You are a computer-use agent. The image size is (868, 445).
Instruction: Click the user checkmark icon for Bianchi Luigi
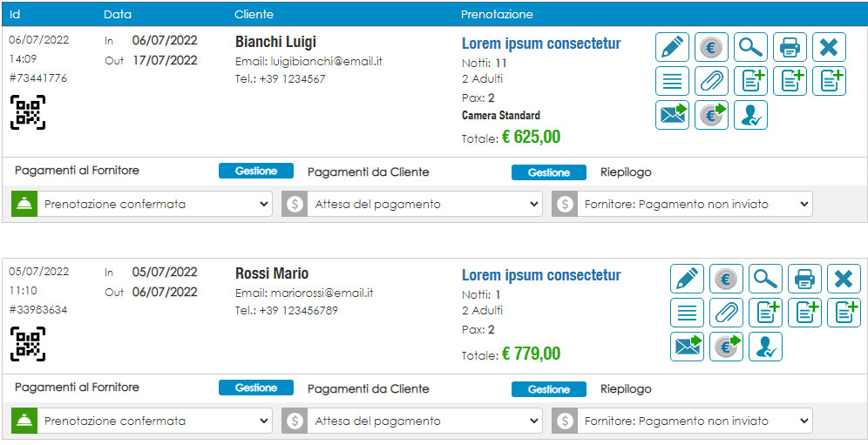point(750,115)
